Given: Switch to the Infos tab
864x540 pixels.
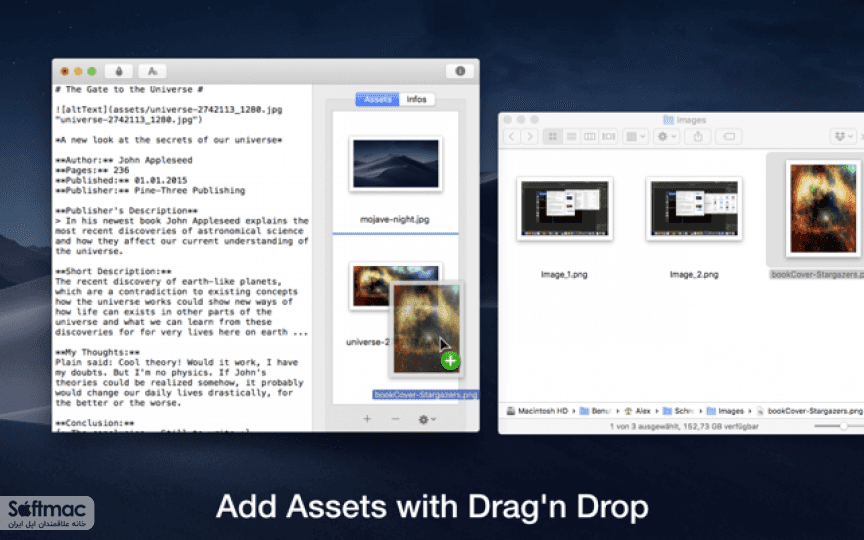Looking at the screenshot, I should (417, 99).
